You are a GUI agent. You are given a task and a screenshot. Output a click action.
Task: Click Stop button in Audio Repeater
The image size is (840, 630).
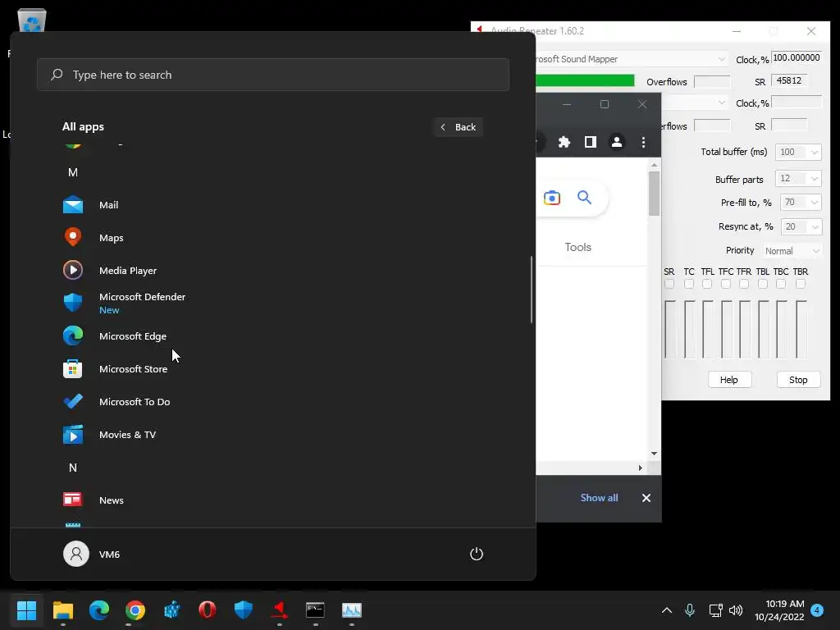pos(798,379)
